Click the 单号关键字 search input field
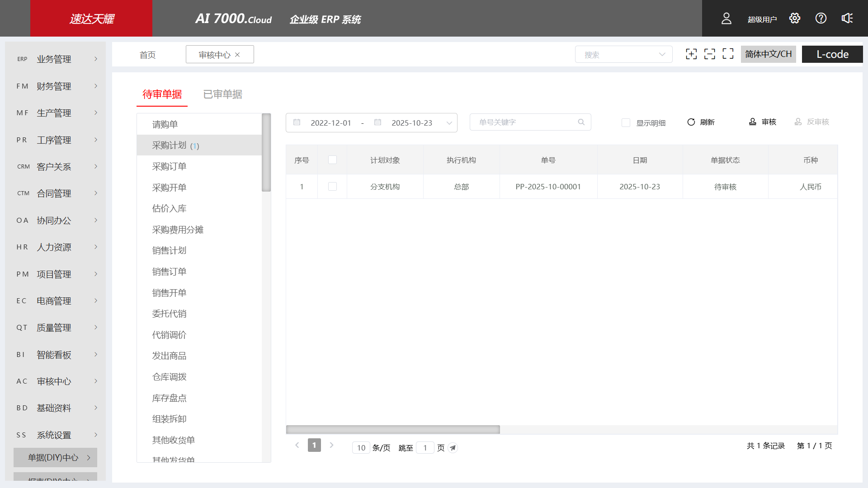868x488 pixels. point(520,122)
